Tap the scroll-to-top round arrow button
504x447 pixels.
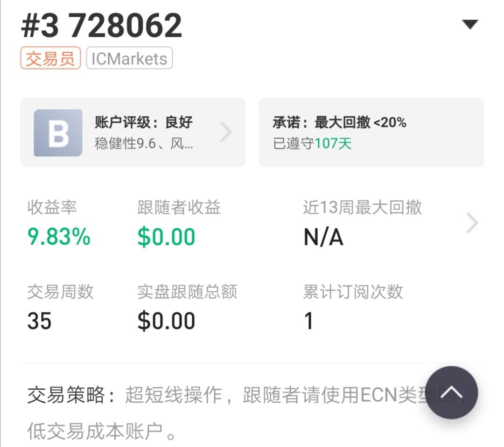pyautogui.click(x=451, y=392)
